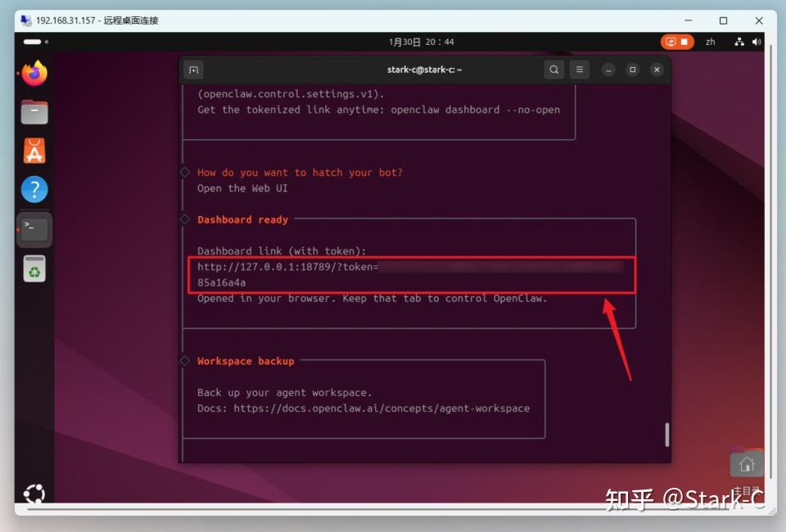Image resolution: width=786 pixels, height=532 pixels.
Task: Click the Activities pill in top bar
Action: coord(35,42)
